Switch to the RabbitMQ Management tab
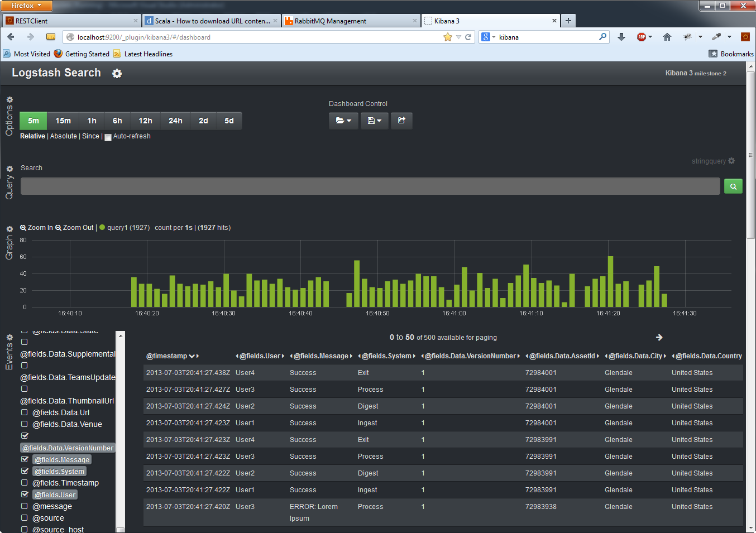Viewport: 756px width, 533px height. [351, 21]
